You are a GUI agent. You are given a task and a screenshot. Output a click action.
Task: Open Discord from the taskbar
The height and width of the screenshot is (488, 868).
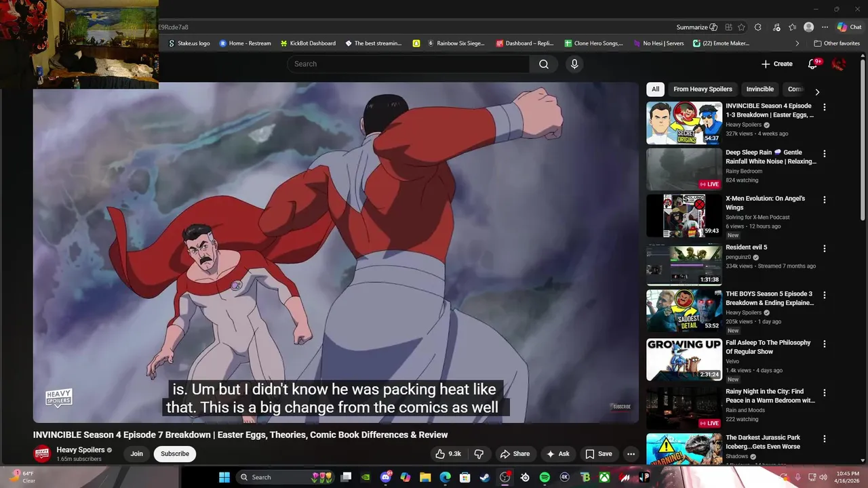(386, 477)
